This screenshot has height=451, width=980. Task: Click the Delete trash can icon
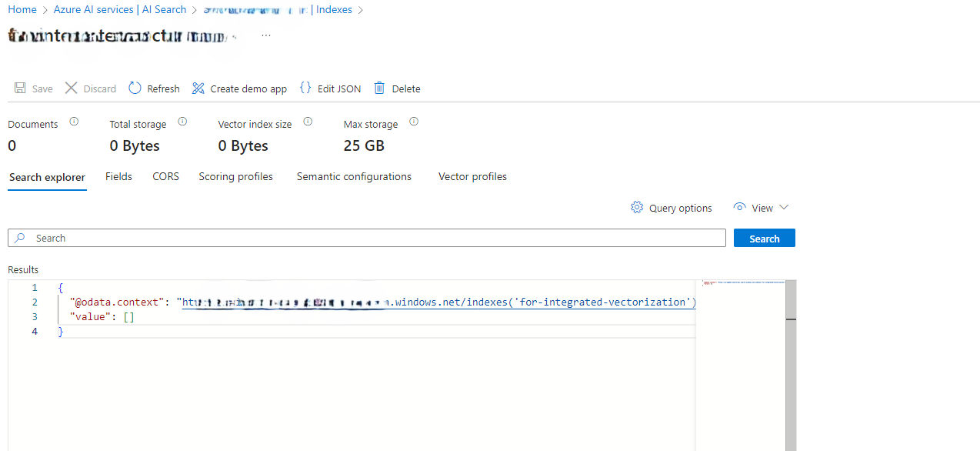point(379,88)
